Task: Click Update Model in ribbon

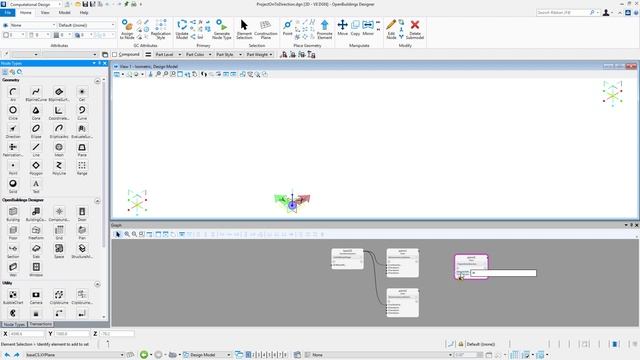Action: click(x=182, y=29)
